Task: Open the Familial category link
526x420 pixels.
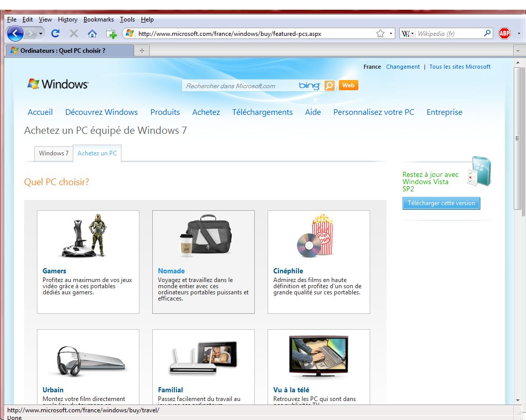Action: [x=170, y=390]
